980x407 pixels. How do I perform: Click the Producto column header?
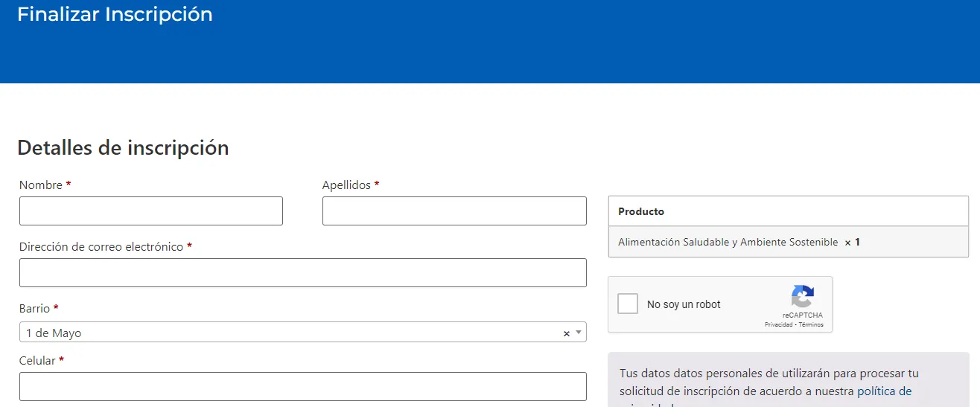(x=789, y=211)
